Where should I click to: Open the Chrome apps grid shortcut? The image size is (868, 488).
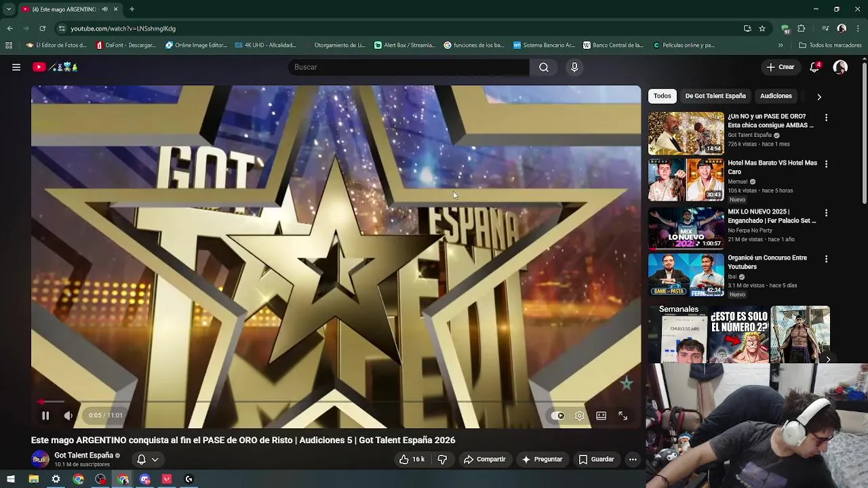click(x=9, y=45)
